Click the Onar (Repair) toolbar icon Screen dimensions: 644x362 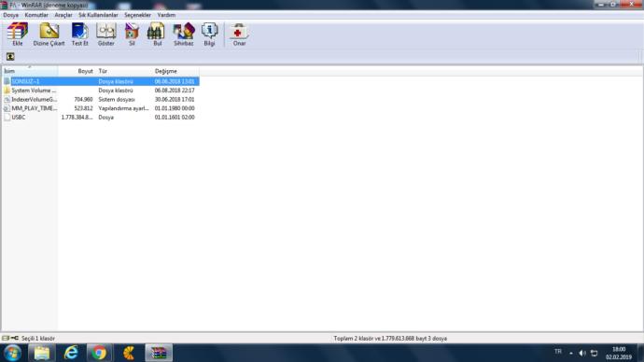pos(239,31)
